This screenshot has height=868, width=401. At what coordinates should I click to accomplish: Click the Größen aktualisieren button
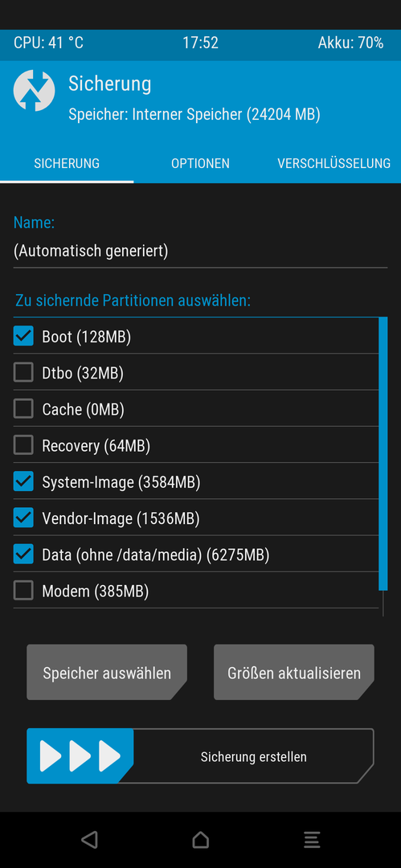(294, 672)
